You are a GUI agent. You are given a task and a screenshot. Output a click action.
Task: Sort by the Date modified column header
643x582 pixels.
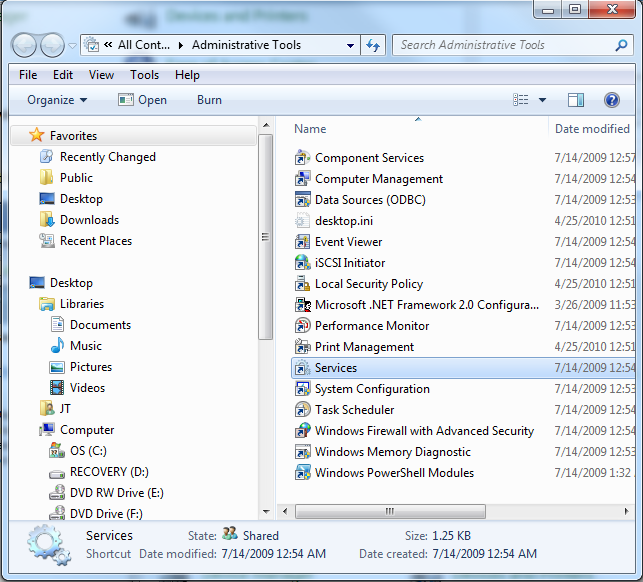pyautogui.click(x=592, y=129)
